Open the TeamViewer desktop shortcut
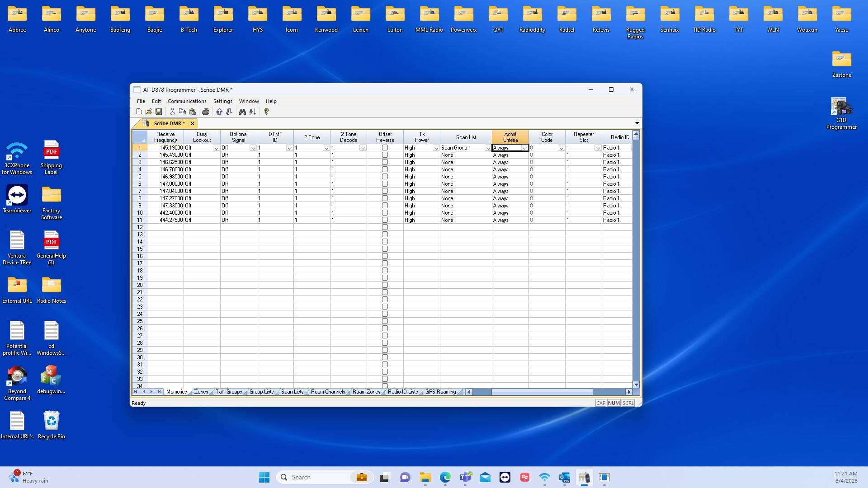 coord(17,199)
